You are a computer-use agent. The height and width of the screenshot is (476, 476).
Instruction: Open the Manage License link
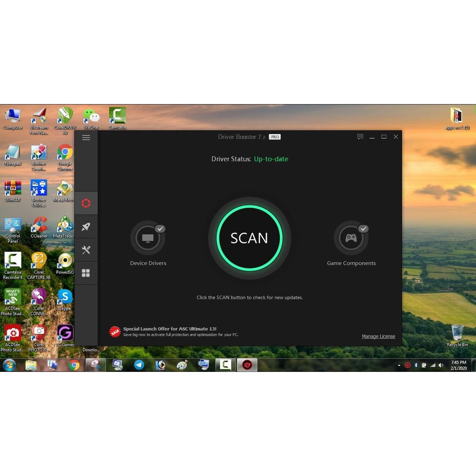click(378, 337)
